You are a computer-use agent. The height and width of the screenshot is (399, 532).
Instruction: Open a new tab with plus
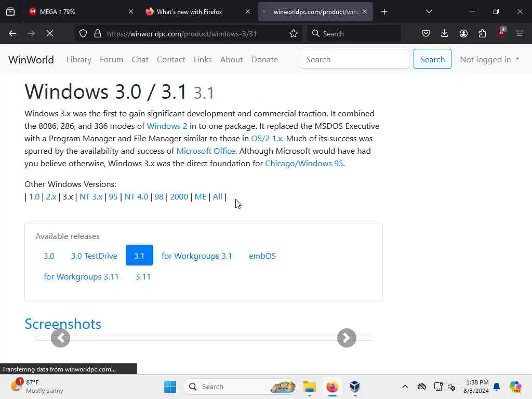tap(384, 12)
